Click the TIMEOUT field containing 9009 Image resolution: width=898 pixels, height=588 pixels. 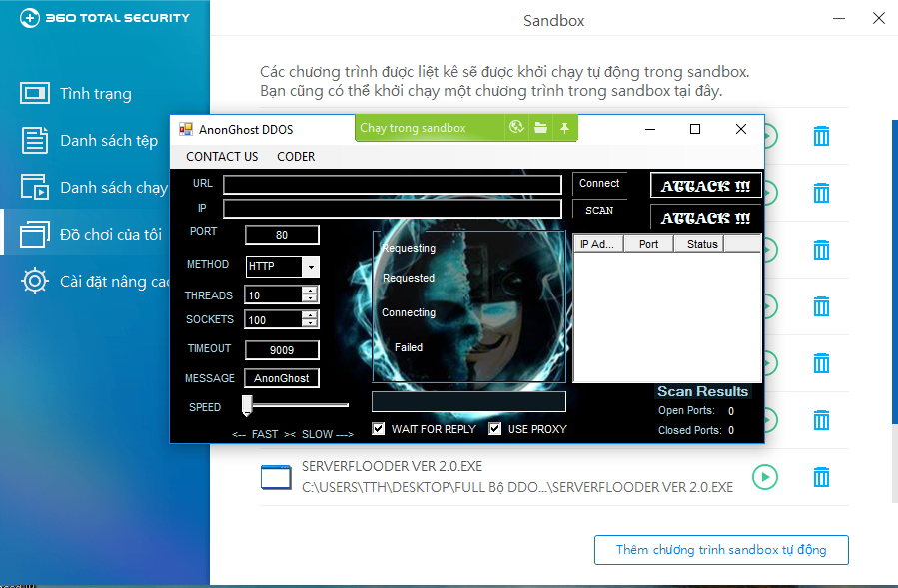[282, 350]
